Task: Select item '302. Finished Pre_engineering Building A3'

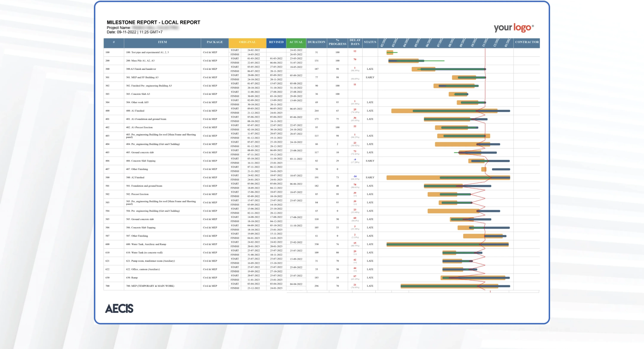Action: pos(149,86)
